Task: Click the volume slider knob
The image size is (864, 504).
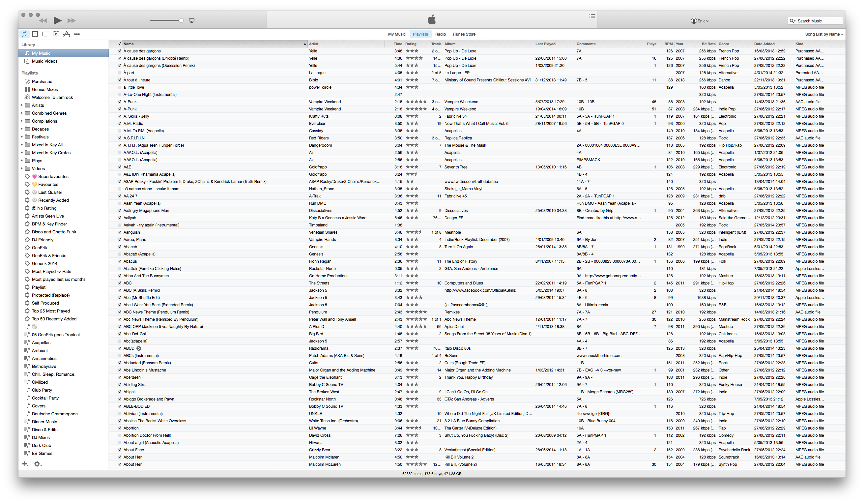Action: [181, 20]
